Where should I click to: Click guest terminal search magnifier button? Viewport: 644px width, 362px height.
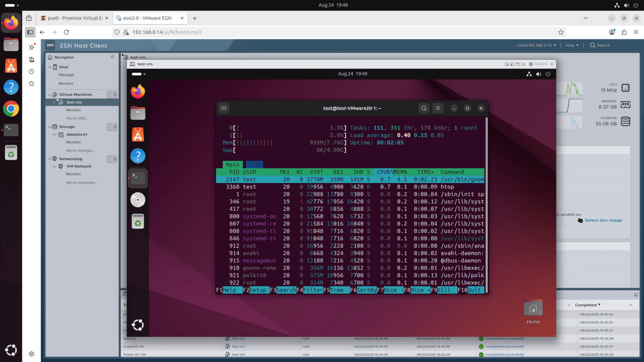pyautogui.click(x=424, y=108)
